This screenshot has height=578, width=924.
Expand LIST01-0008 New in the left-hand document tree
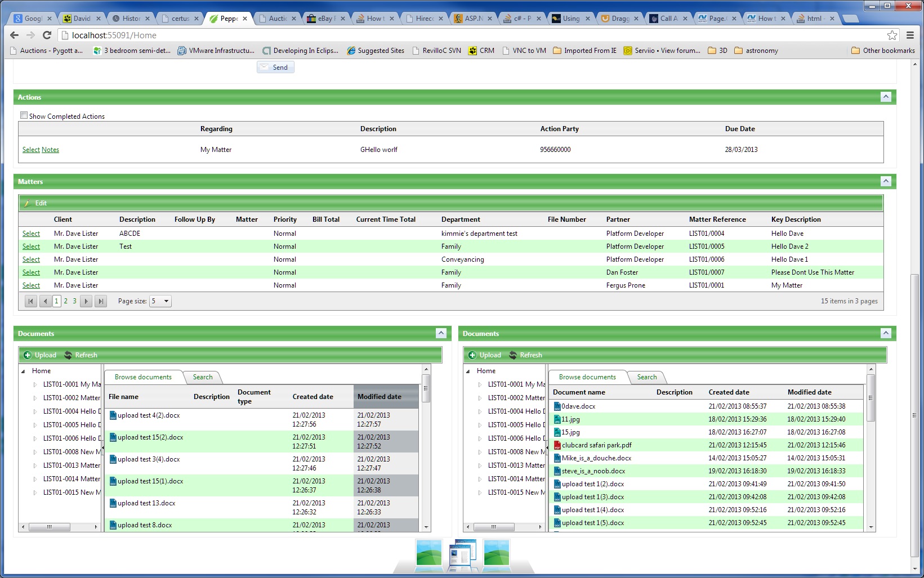click(35, 452)
